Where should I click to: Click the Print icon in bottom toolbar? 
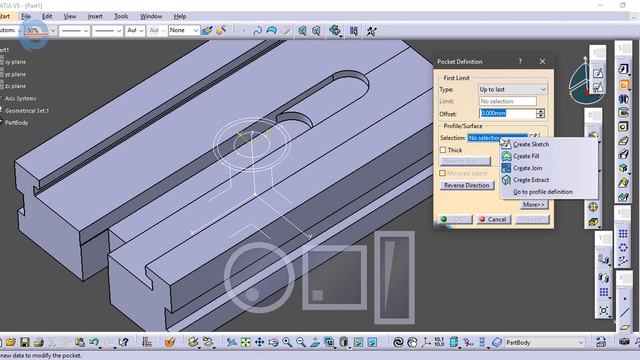pyautogui.click(x=38, y=342)
